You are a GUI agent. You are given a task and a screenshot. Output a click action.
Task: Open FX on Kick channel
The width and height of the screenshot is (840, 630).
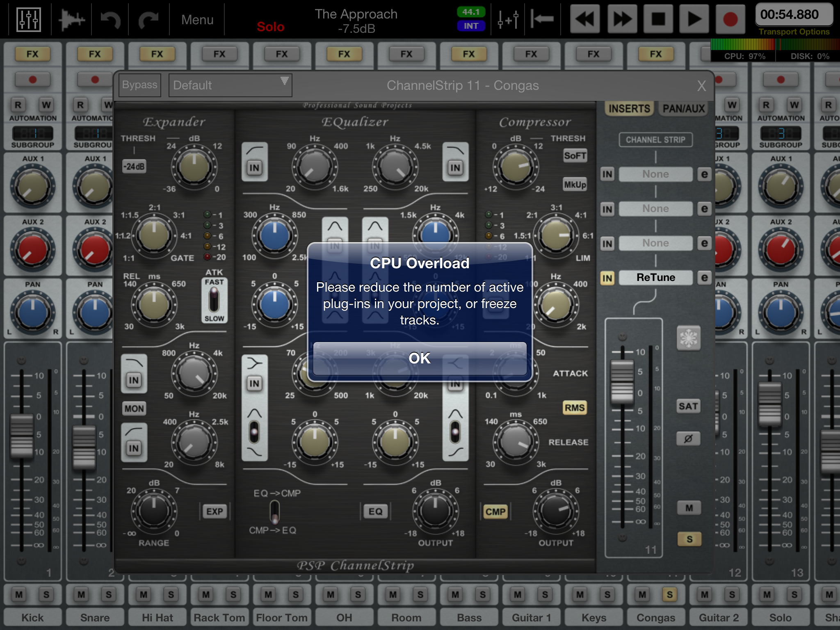tap(32, 54)
